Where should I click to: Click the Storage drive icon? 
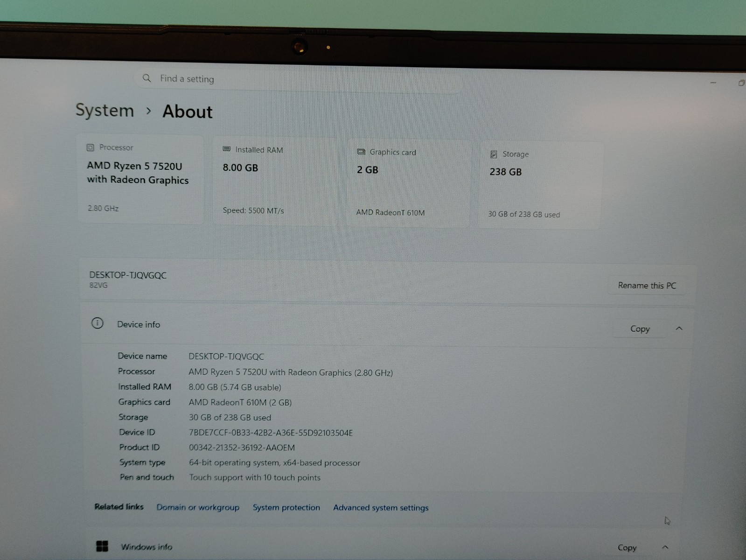494,154
